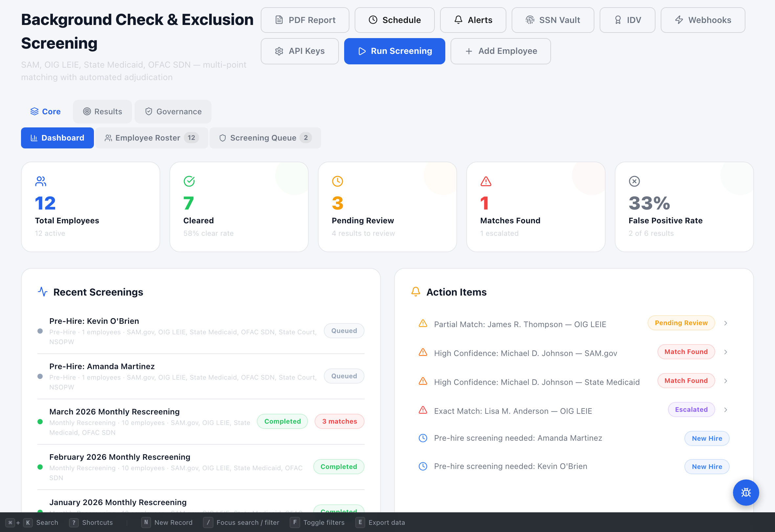Image resolution: width=775 pixels, height=532 pixels.
Task: Click the 3 matches badge on March rescreening
Action: click(340, 421)
